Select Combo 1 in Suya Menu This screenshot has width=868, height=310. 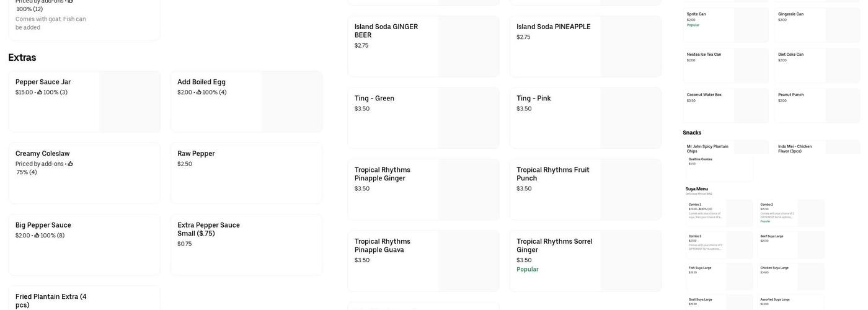pyautogui.click(x=719, y=213)
